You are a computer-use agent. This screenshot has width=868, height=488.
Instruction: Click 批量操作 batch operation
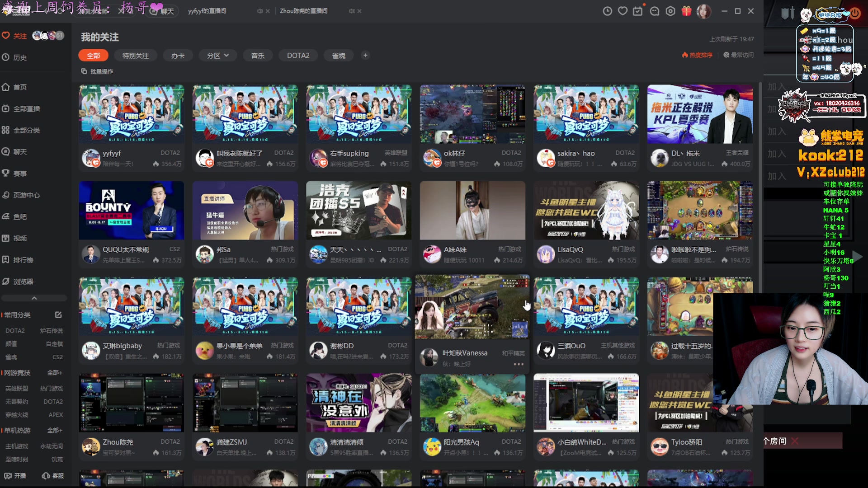pos(97,71)
